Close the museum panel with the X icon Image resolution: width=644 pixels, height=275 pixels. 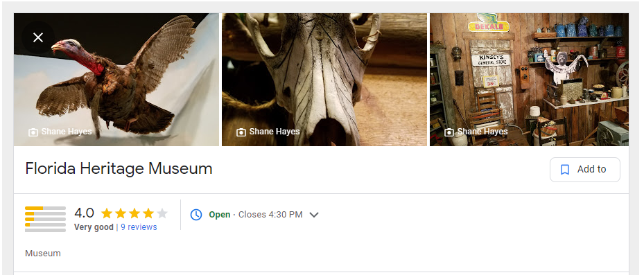pos(38,38)
